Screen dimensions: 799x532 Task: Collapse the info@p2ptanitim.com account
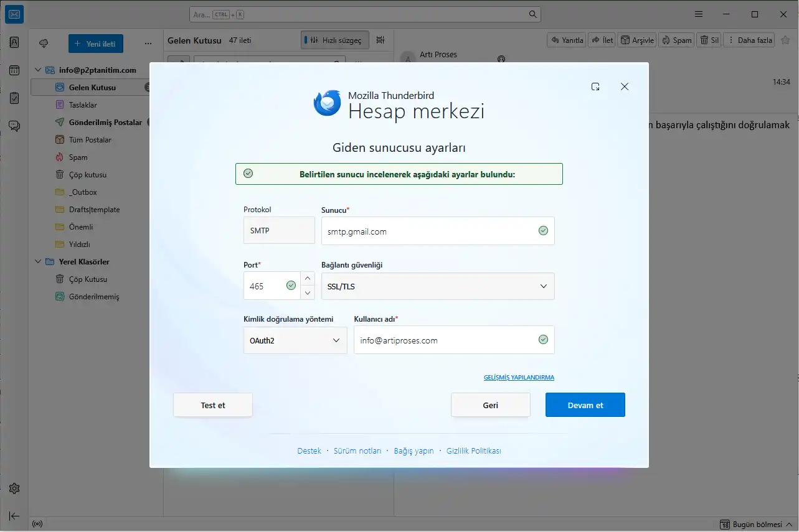click(37, 70)
